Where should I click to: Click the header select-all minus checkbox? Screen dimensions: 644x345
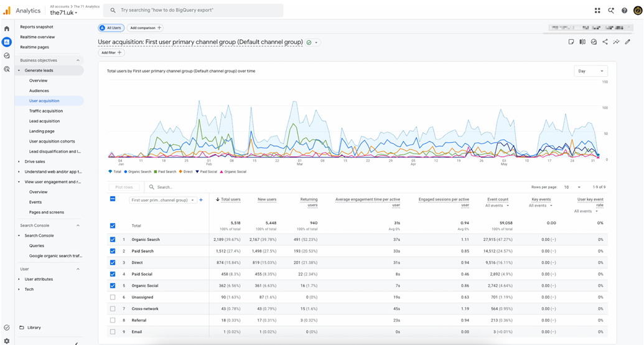[x=113, y=199]
